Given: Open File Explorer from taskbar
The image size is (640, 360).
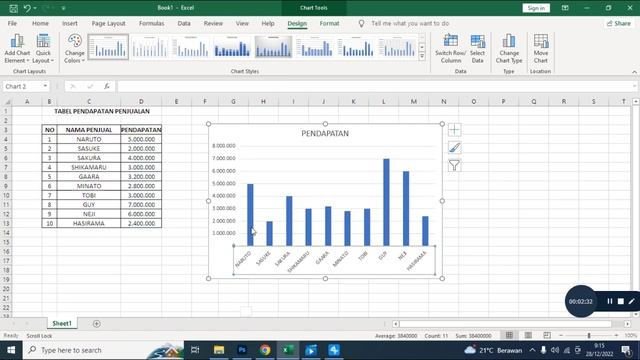Looking at the screenshot, I should tap(219, 350).
